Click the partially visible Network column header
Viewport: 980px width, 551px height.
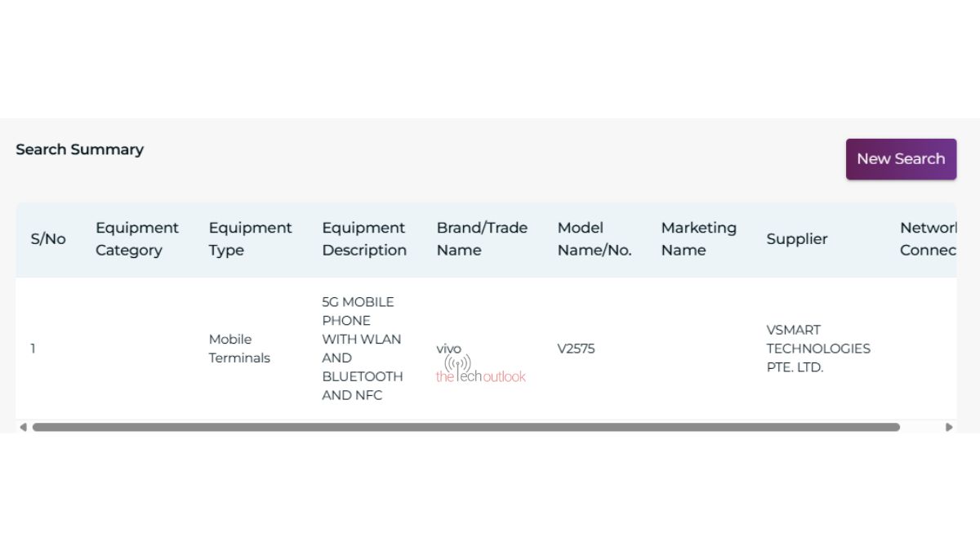(x=928, y=239)
